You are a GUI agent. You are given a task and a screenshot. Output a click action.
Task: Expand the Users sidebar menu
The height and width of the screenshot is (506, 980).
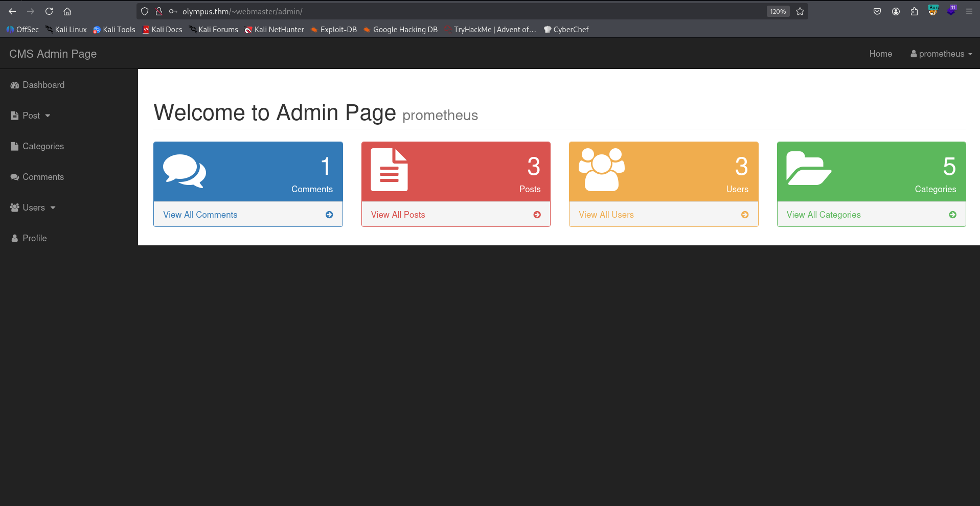tap(33, 208)
